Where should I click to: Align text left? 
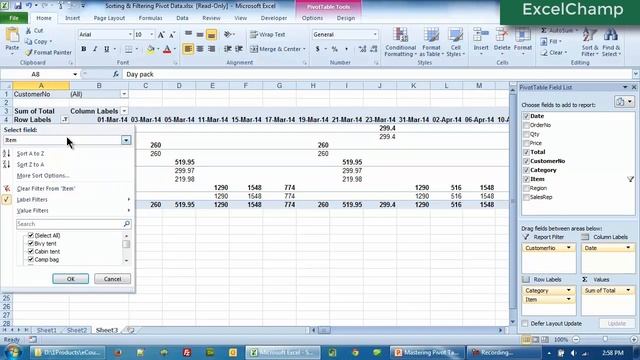(188, 49)
